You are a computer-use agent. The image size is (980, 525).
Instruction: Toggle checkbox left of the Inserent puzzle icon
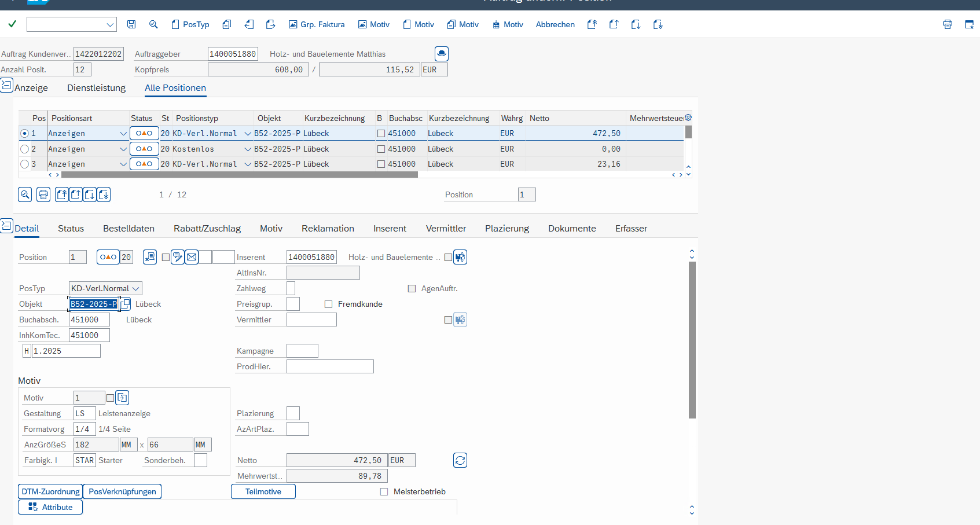coord(448,257)
